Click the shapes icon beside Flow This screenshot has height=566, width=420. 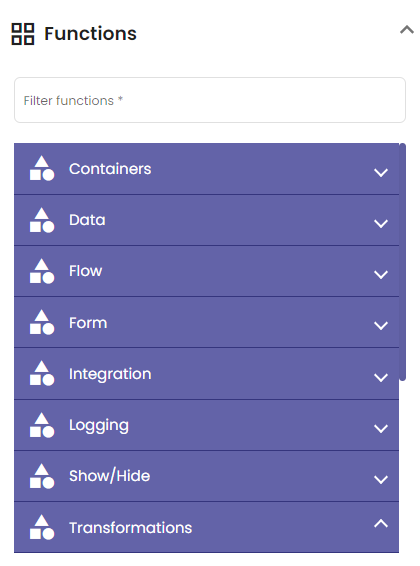click(42, 271)
